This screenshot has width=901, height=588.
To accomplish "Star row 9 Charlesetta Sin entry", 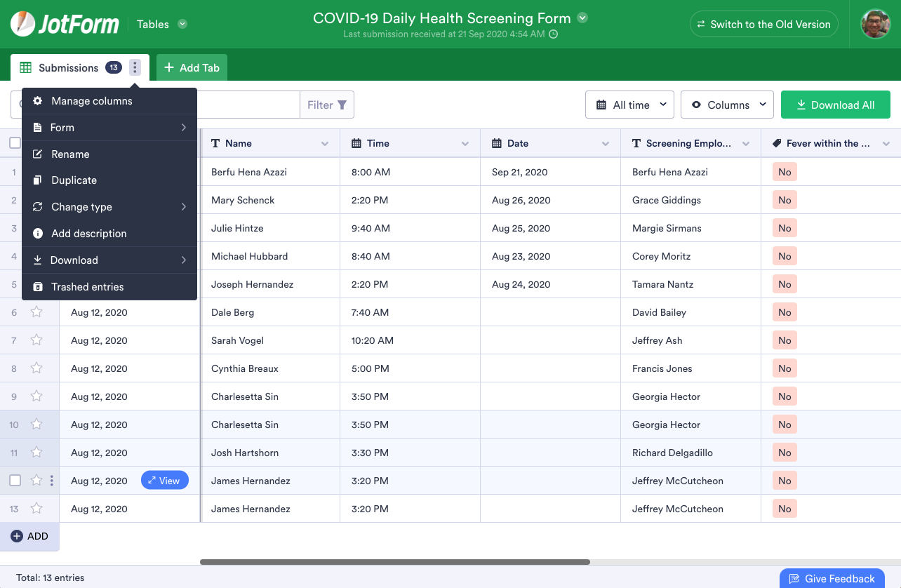I will pos(36,396).
